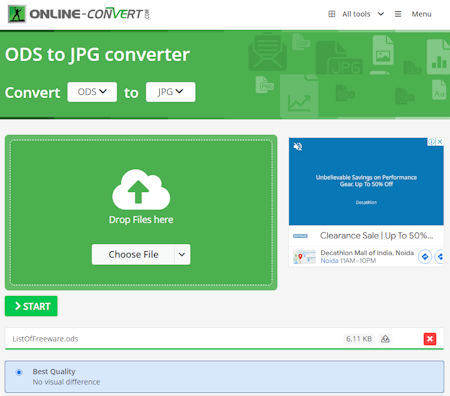Viewport: 450px width, 396px height.
Task: Click the Decathlon video ad banner
Action: (366, 182)
